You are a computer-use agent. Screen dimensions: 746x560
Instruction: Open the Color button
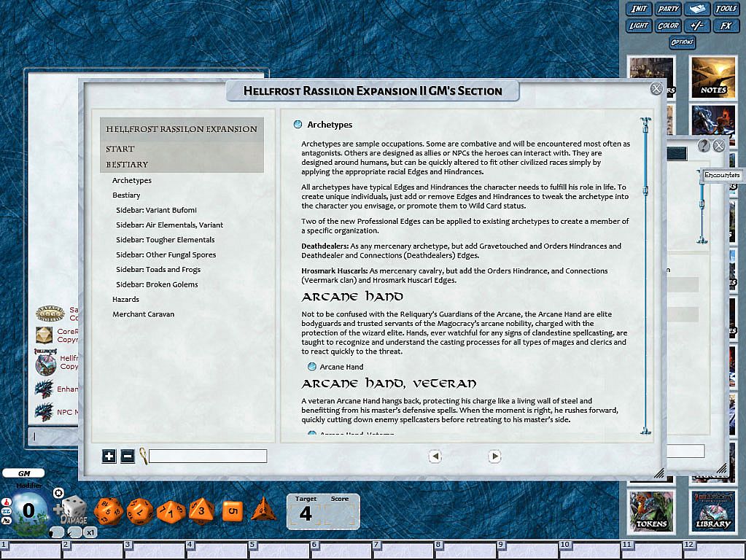click(x=668, y=26)
